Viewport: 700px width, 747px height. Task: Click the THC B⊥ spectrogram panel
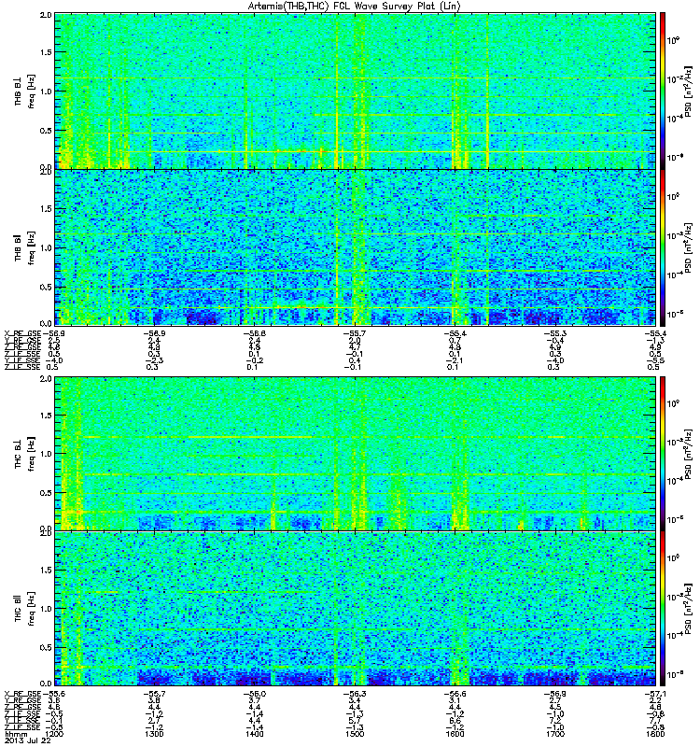(x=356, y=454)
